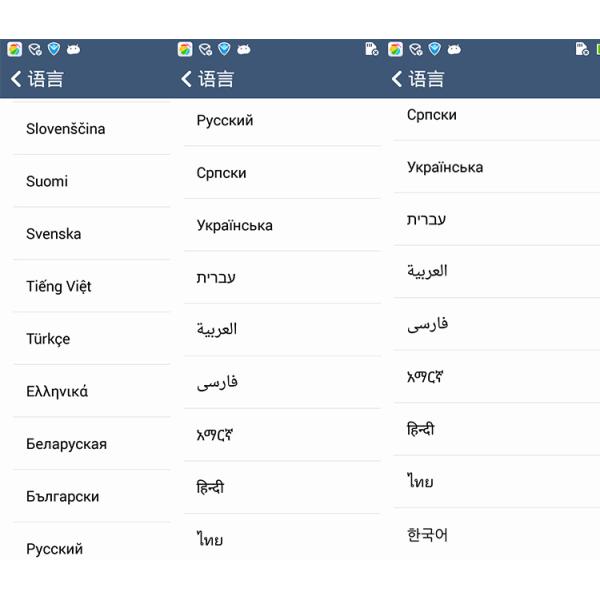Tap the back arrow in the middle panel header
The width and height of the screenshot is (600, 600).
point(186,79)
